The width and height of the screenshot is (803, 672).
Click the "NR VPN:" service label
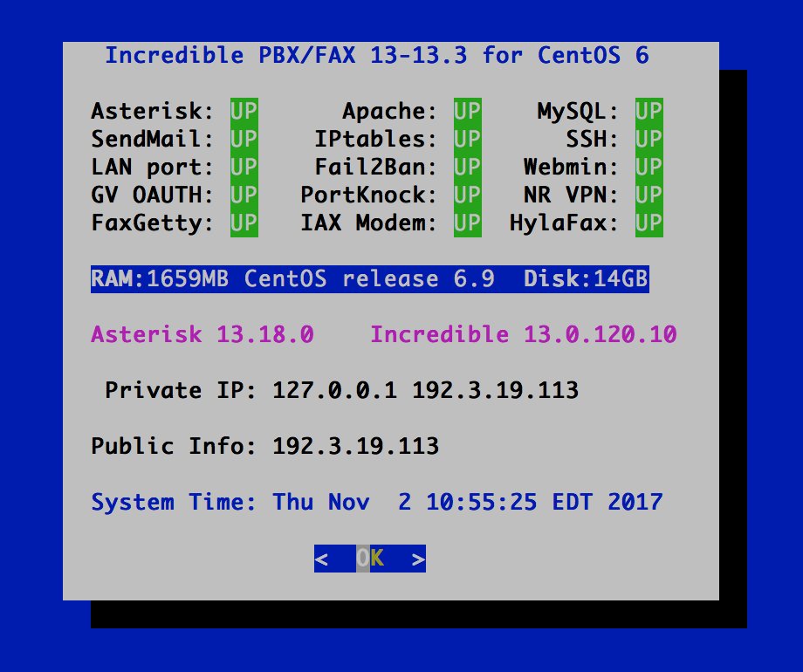pyautogui.click(x=572, y=195)
